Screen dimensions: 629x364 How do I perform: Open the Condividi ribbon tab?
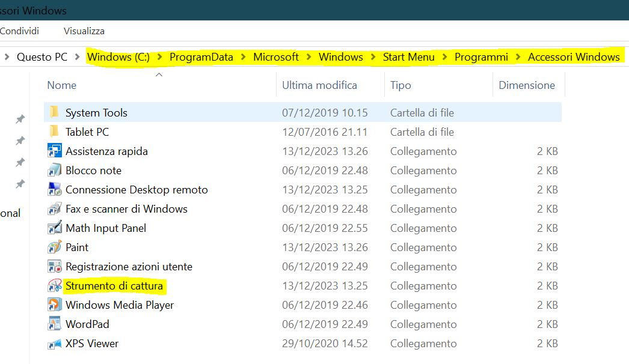[x=19, y=31]
